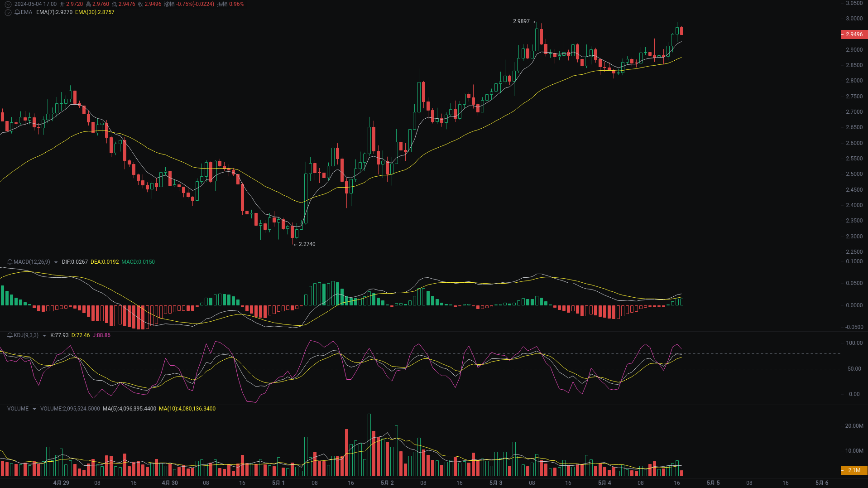Click the KDJ(9,3,3) indicator label
This screenshot has height=488, width=868.
point(25,335)
